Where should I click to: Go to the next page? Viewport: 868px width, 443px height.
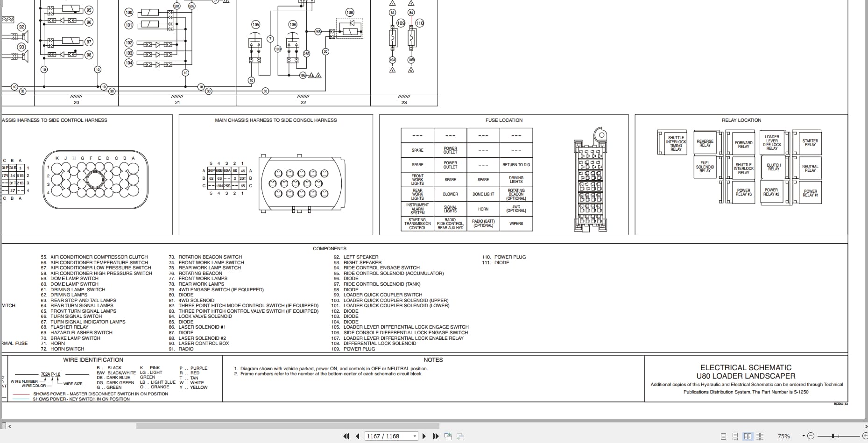(x=424, y=436)
